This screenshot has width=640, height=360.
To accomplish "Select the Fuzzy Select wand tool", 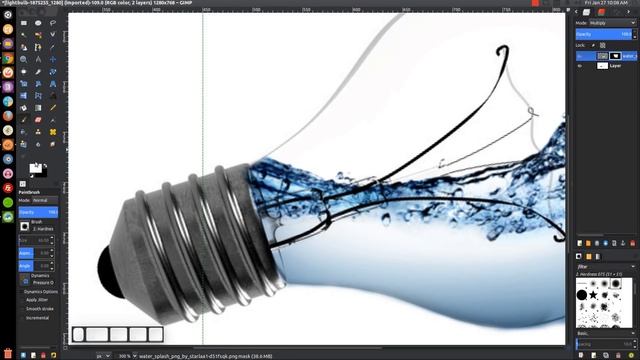I will [24, 35].
